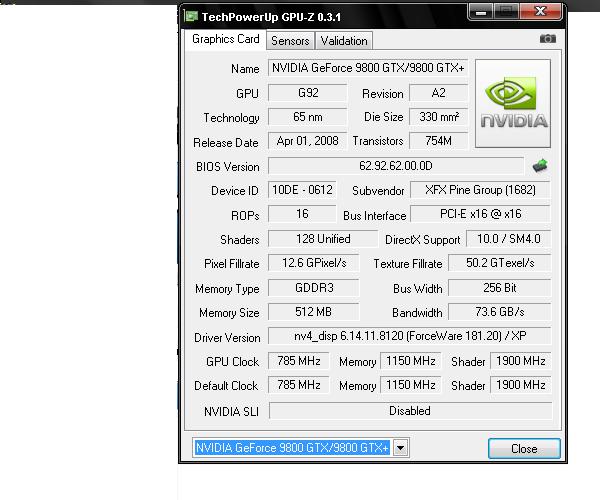Click the Release Date value Apr 01, 2008
The height and width of the screenshot is (500, 600).
tap(308, 141)
